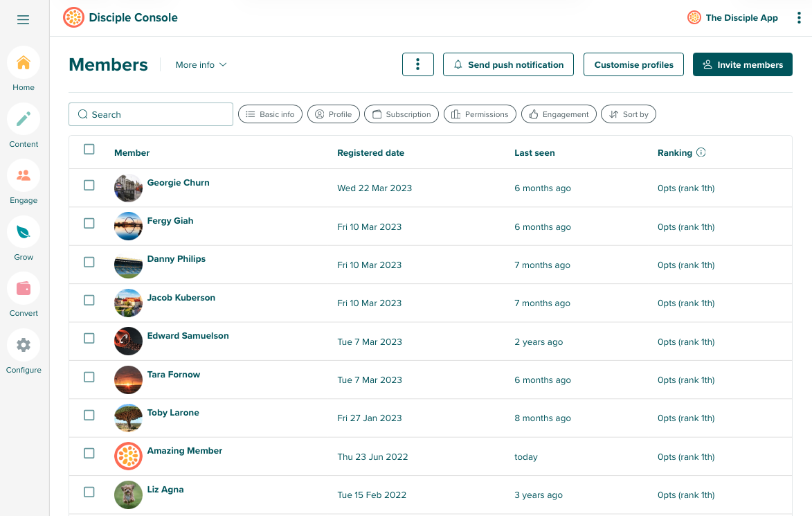Image resolution: width=812 pixels, height=516 pixels.
Task: Open the Grow leaf icon
Action: click(x=24, y=232)
